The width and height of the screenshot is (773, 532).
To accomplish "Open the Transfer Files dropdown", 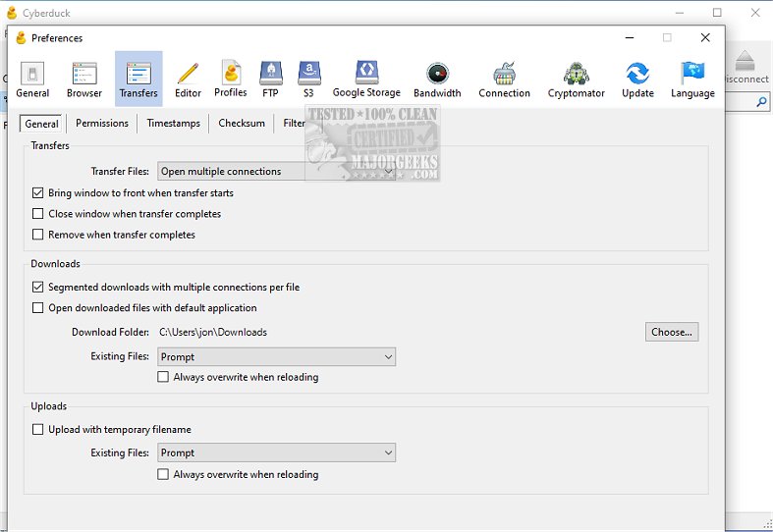I will pyautogui.click(x=277, y=171).
